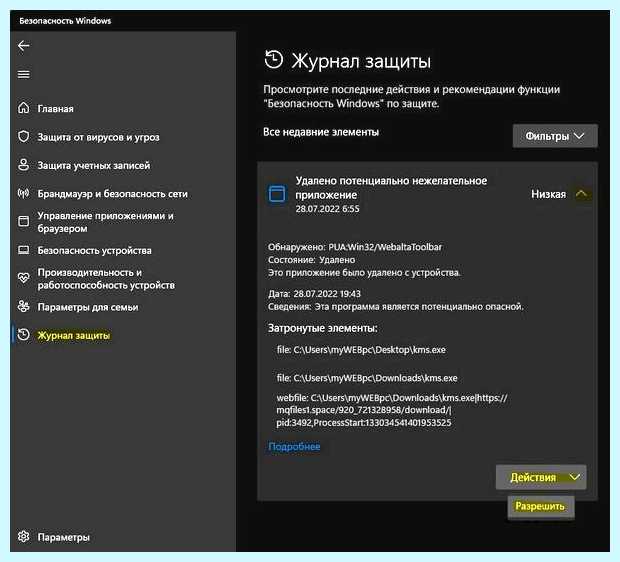Viewport: 620px width, 562px height.
Task: Click the Дата: 28.07.2022 19:43 line
Action: pyautogui.click(x=314, y=294)
